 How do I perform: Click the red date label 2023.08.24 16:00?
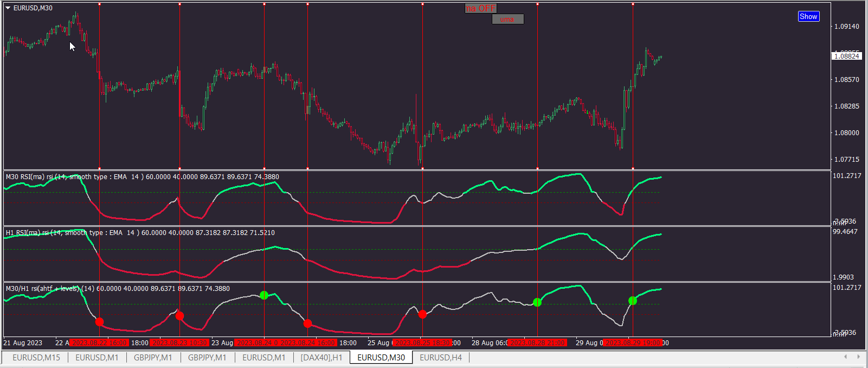[x=307, y=342]
